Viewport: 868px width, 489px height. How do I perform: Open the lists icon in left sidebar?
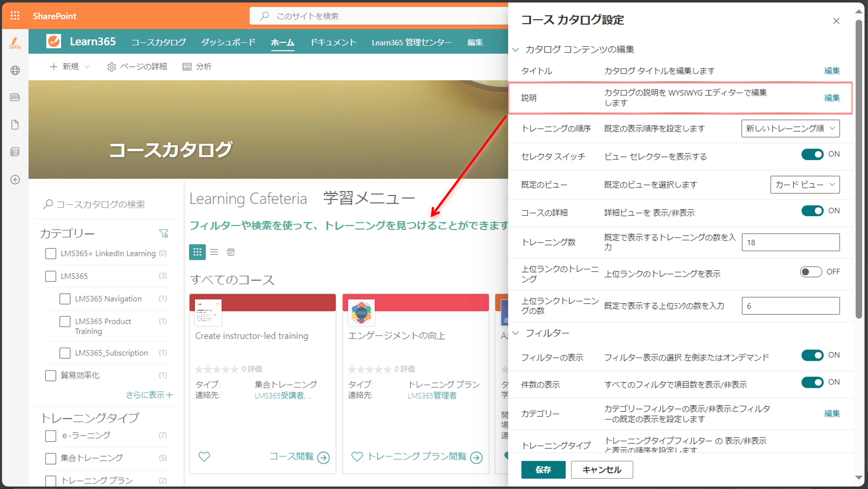pyautogui.click(x=15, y=152)
